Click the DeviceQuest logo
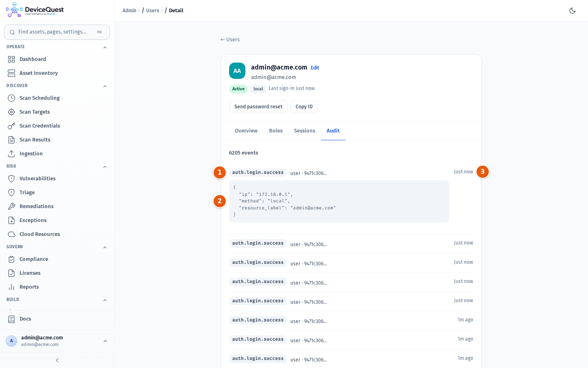Screen dimensions: 588x368 point(35,10)
